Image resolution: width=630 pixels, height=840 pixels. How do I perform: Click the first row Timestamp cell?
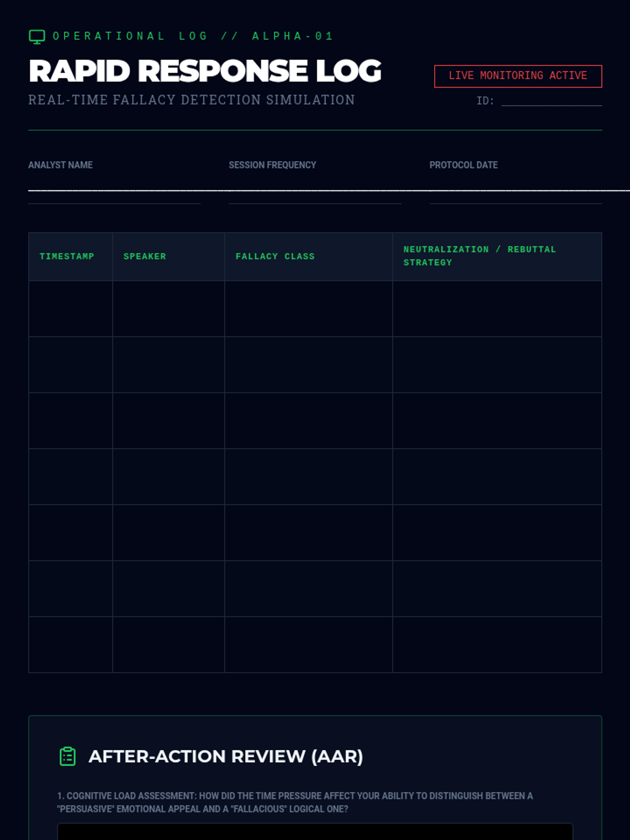[x=70, y=309]
